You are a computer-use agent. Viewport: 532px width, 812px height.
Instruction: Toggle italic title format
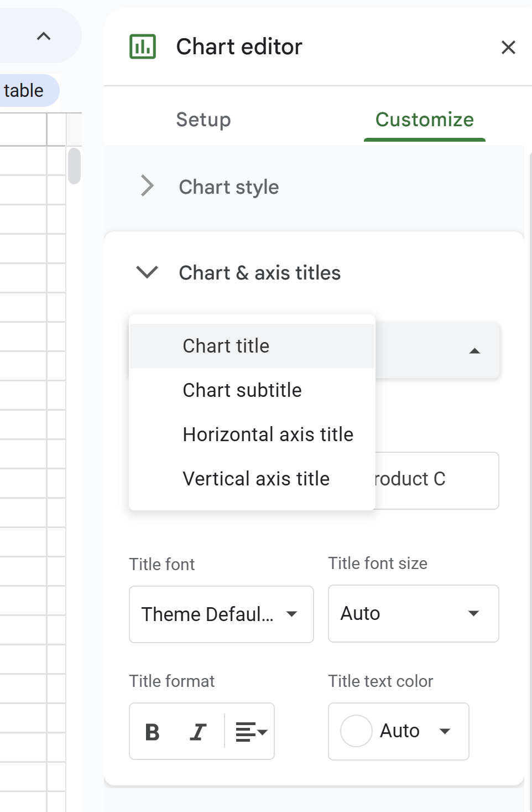[x=198, y=732]
